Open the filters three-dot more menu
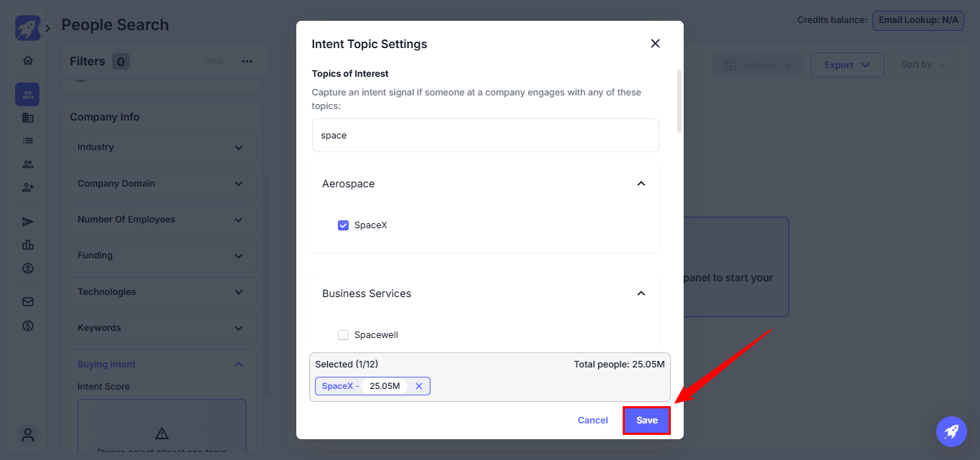 [x=247, y=62]
